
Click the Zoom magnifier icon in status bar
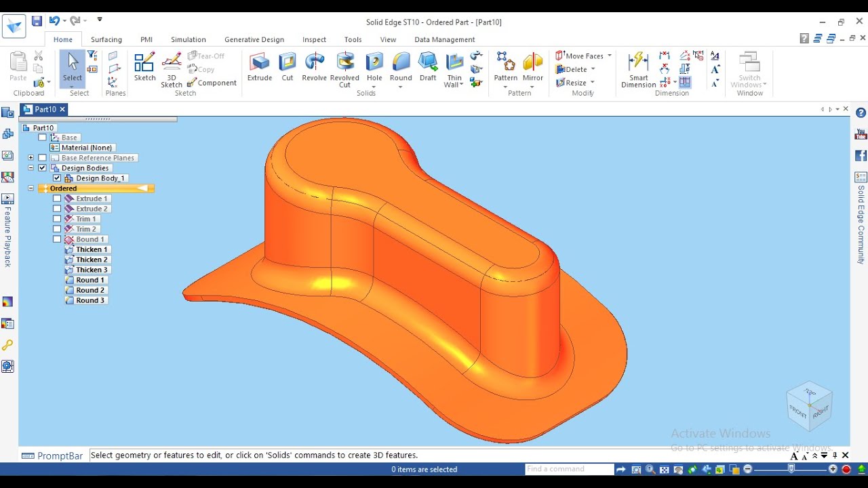(650, 469)
